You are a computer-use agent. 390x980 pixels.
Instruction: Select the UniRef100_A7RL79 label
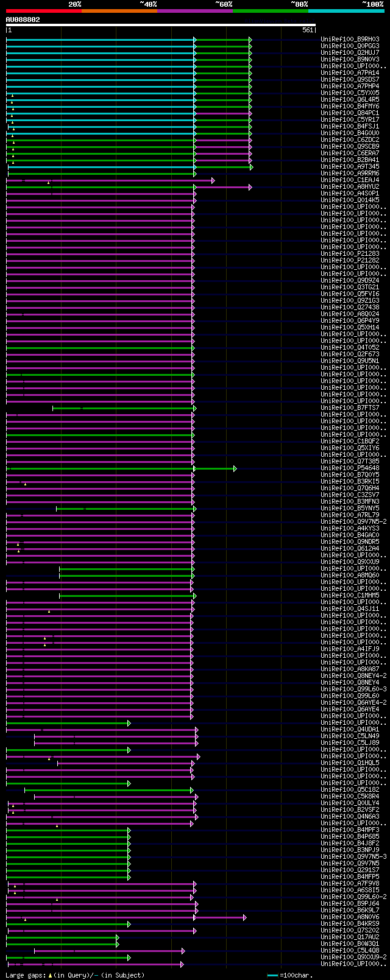click(x=350, y=515)
